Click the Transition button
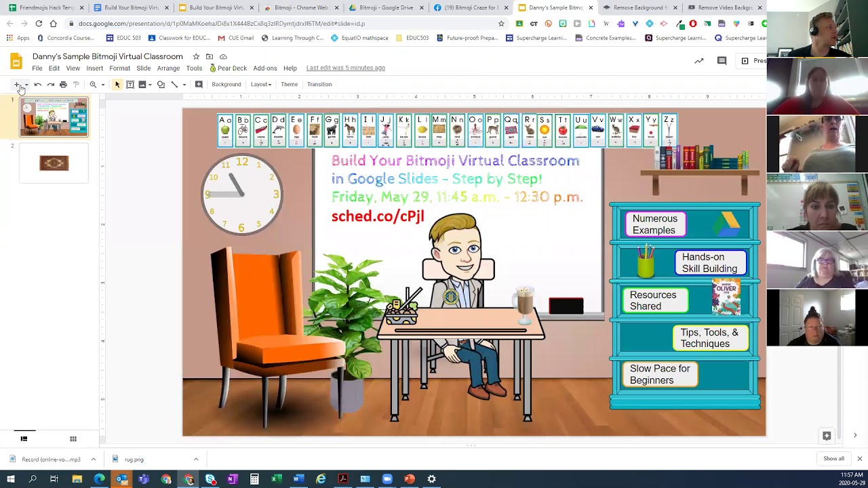This screenshot has height=488, width=868. (319, 85)
